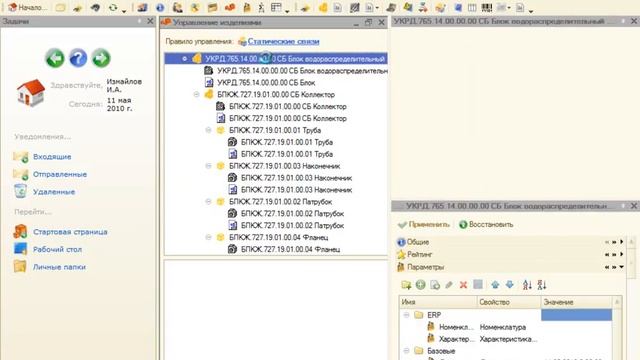Collapse the БЛЮК.727.19.01.00.02 Патрубок node
The width and height of the screenshot is (640, 360).
(208, 201)
